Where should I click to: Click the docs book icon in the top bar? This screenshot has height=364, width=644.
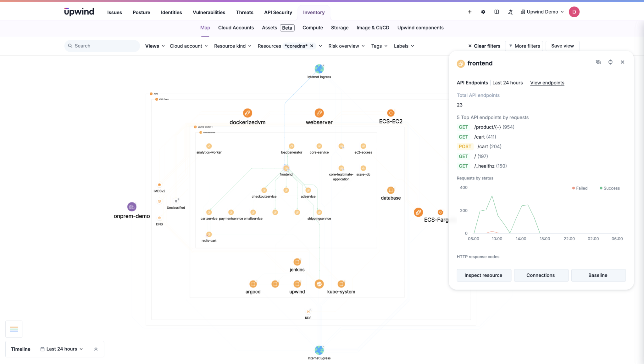click(x=497, y=12)
